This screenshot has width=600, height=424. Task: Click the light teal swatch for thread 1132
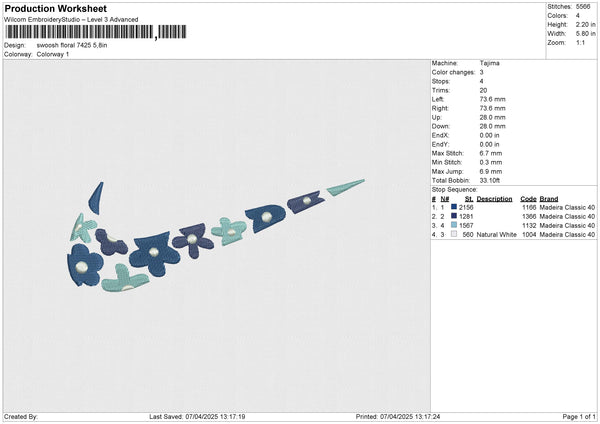coord(454,225)
